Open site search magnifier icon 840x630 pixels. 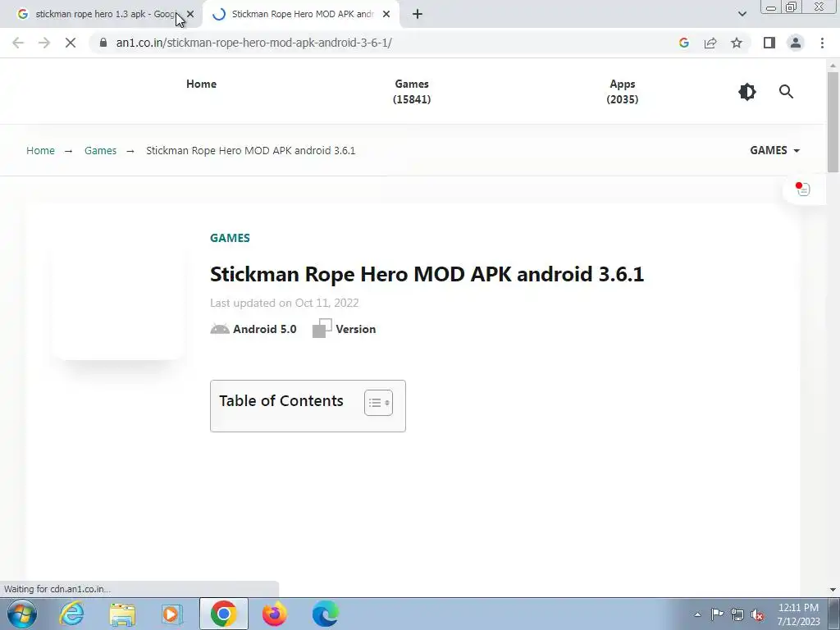786,92
